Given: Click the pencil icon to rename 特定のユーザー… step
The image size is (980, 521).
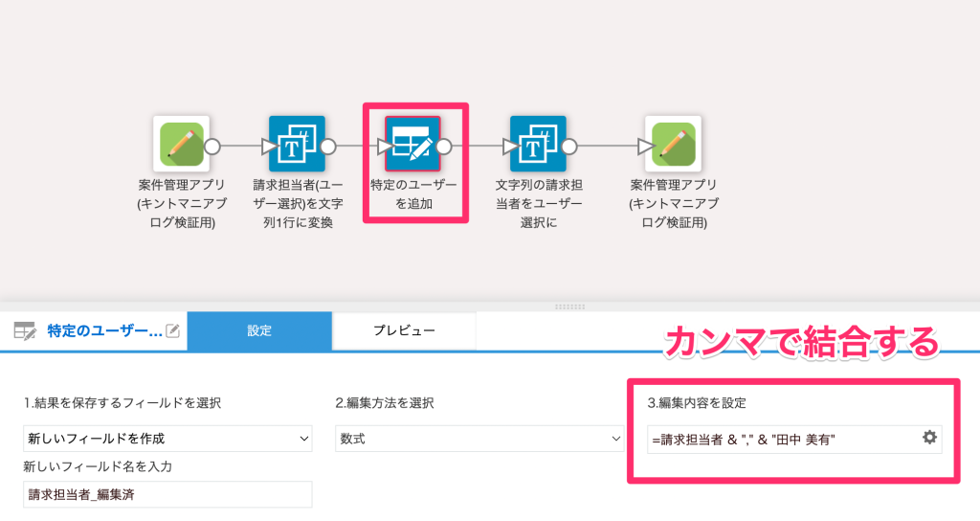Looking at the screenshot, I should pos(173,330).
